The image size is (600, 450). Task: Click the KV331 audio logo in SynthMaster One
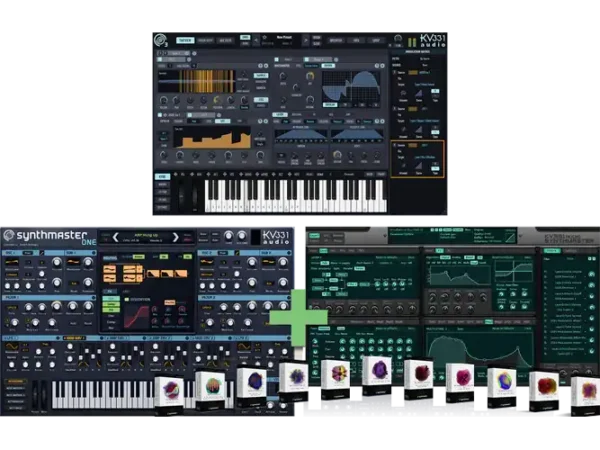point(277,237)
